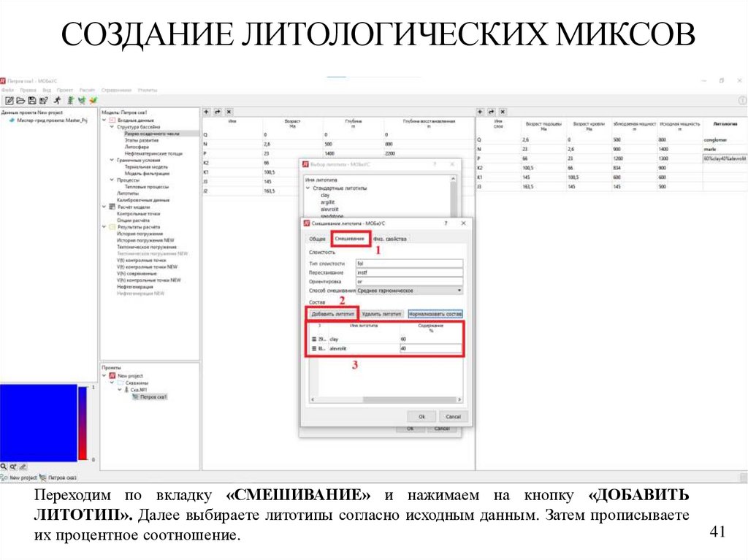Switch to the Смешивание tab
Screen dimensions: 748x560
click(x=350, y=239)
